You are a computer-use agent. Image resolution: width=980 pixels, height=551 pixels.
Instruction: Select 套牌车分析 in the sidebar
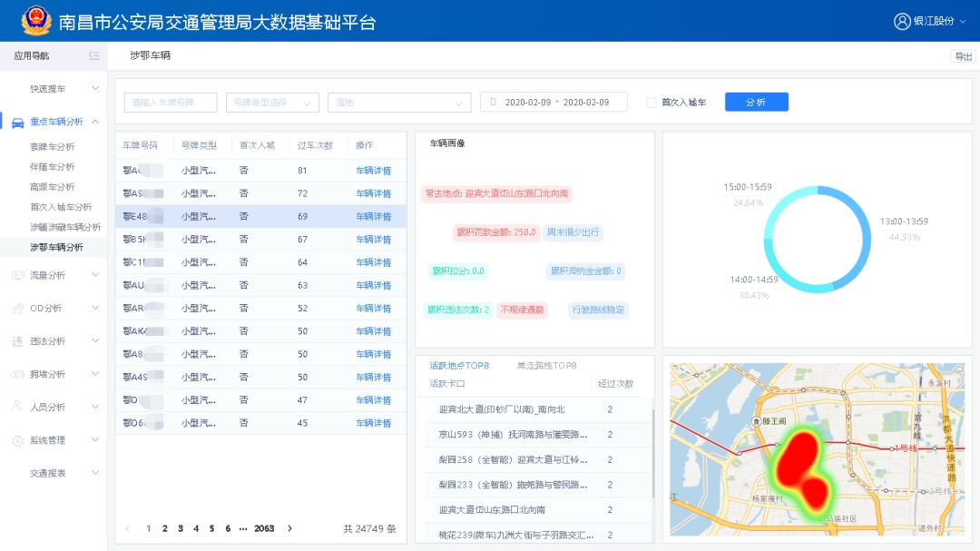53,147
